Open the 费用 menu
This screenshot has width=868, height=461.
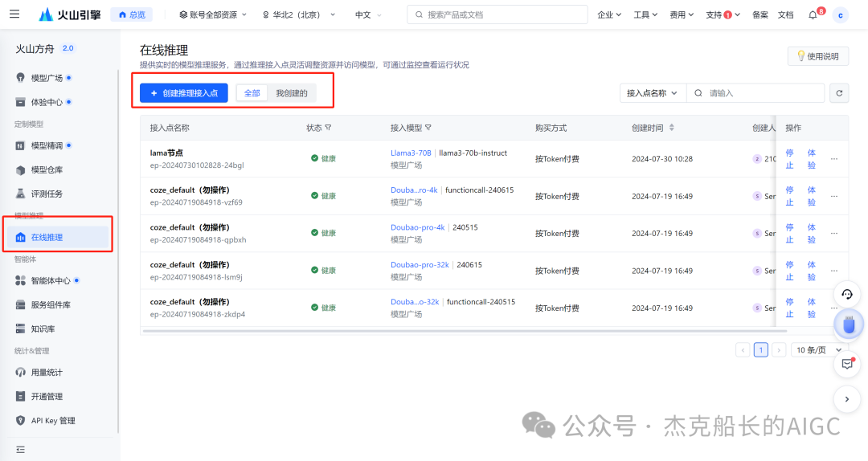pyautogui.click(x=682, y=15)
